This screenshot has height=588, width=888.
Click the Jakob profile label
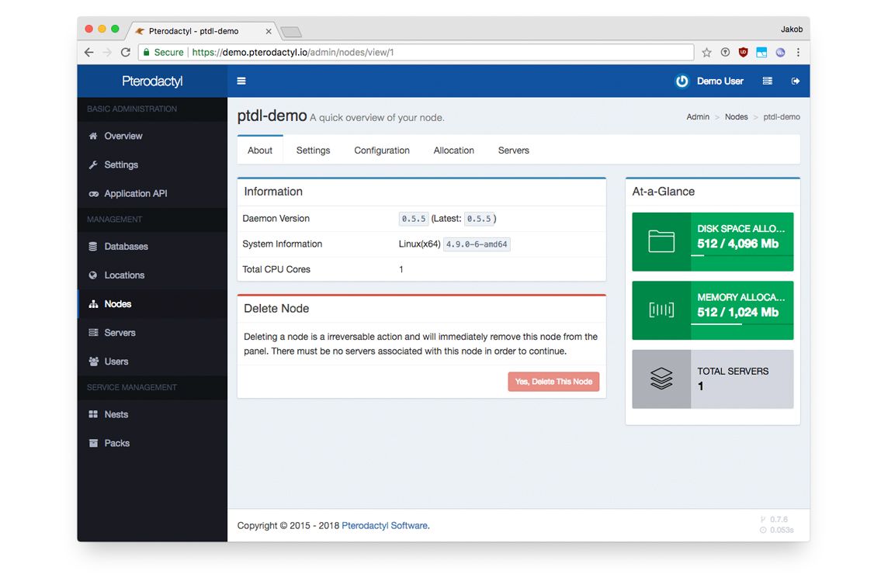click(791, 29)
